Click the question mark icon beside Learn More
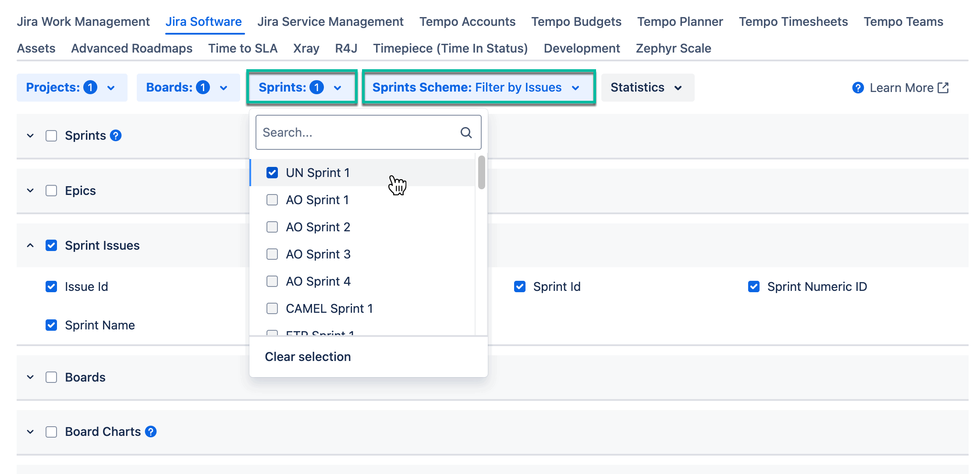This screenshot has height=474, width=980. point(857,88)
